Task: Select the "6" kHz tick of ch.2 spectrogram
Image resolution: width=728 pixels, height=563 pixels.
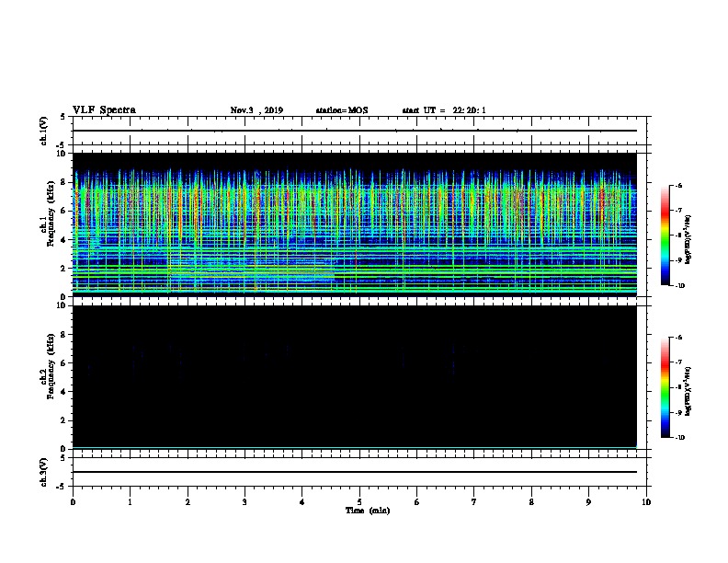Action: point(63,363)
